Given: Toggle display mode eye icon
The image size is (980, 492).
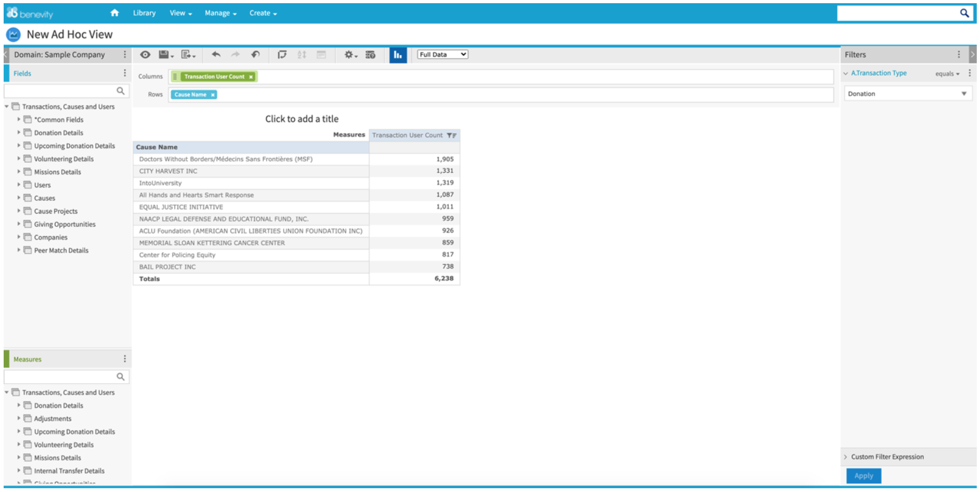Looking at the screenshot, I should point(145,54).
